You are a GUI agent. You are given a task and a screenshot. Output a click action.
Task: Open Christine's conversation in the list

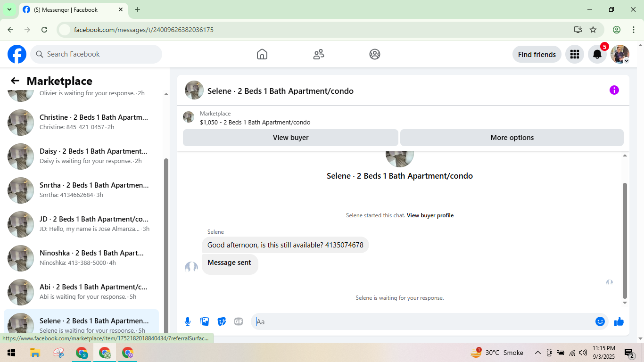click(81, 122)
